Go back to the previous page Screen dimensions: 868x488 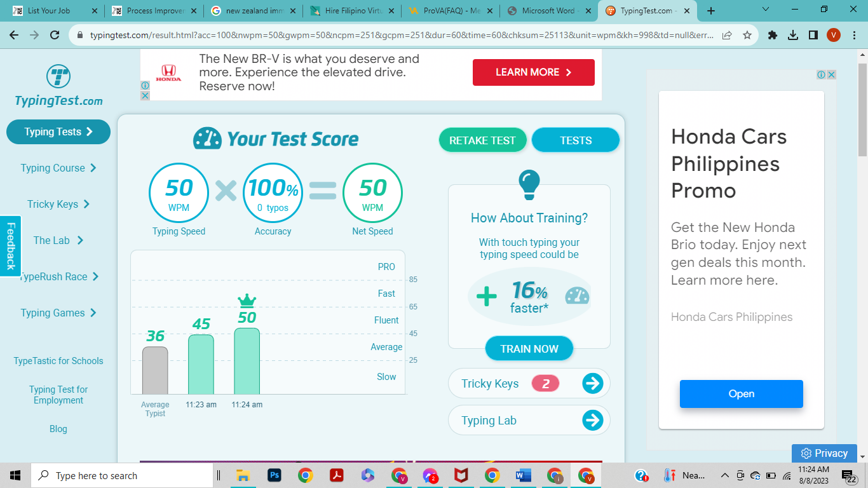click(x=14, y=36)
